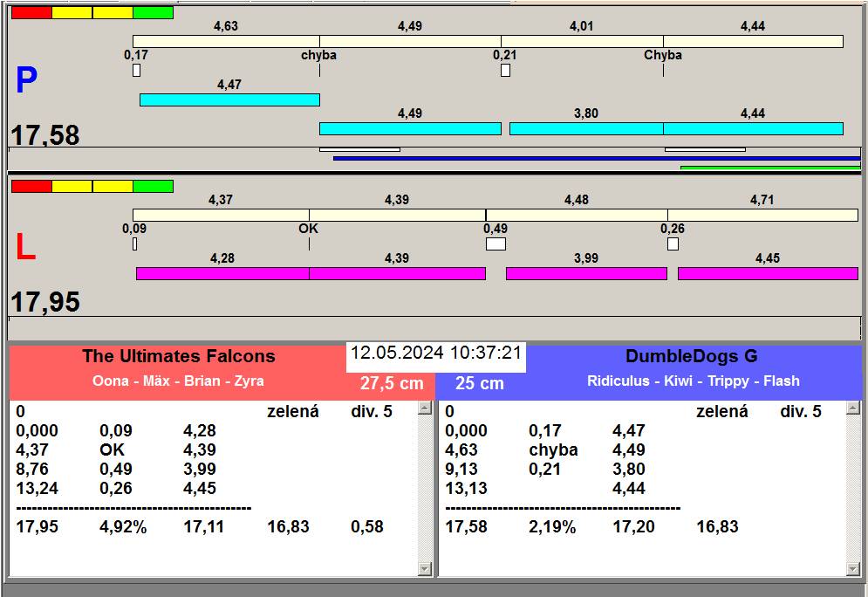Click the green start light in lane L
The image size is (868, 597).
154,186
